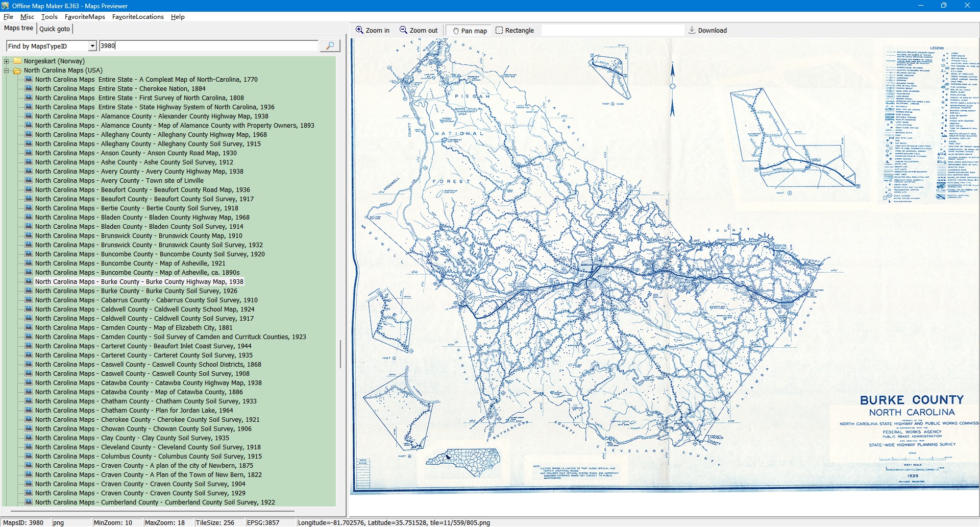
Task: Toggle the Pan map mode
Action: point(469,31)
